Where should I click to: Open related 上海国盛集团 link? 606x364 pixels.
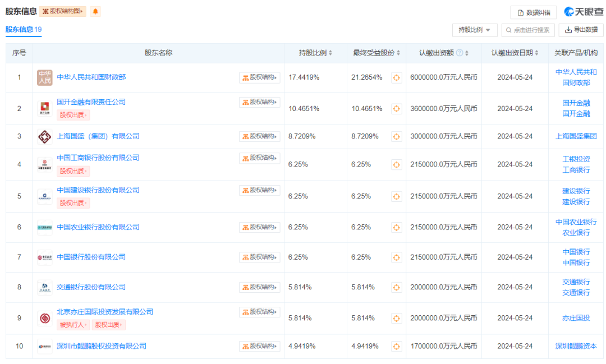[576, 136]
